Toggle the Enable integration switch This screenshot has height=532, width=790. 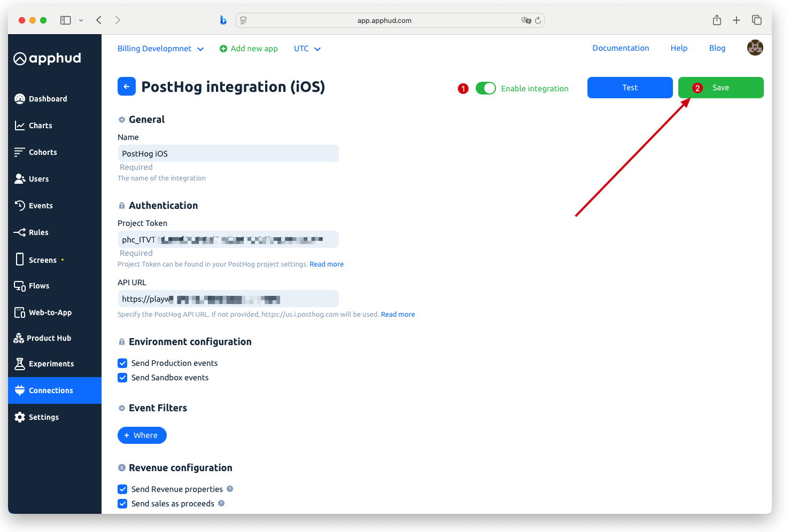486,88
